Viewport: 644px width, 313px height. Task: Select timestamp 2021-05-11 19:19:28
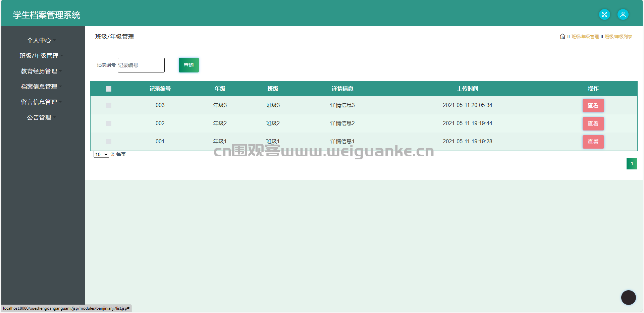coord(468,142)
